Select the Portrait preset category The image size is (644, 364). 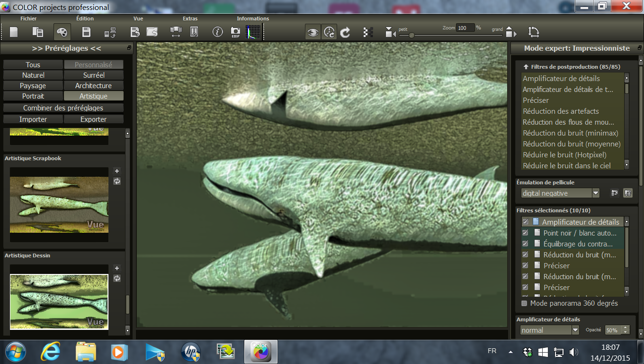(33, 96)
